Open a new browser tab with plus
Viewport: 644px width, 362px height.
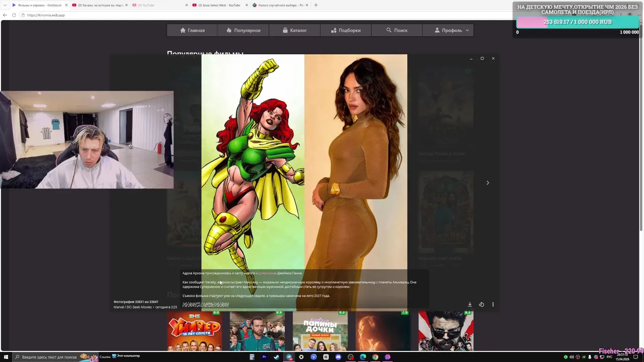pyautogui.click(x=316, y=5)
